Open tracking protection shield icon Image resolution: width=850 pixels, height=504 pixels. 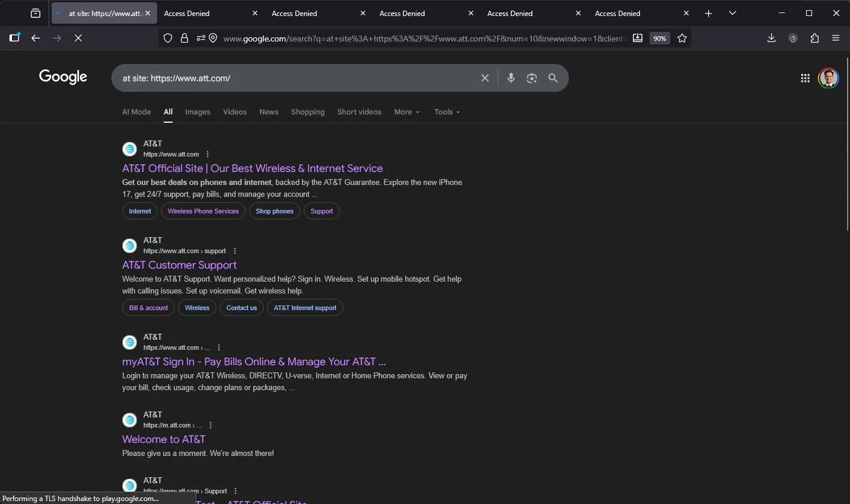click(168, 38)
